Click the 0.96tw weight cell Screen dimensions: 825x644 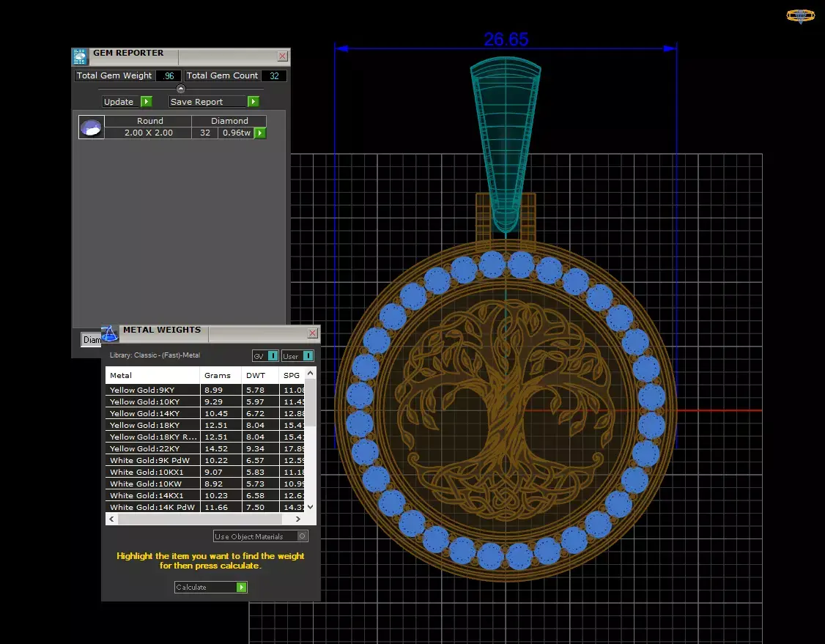pos(236,133)
